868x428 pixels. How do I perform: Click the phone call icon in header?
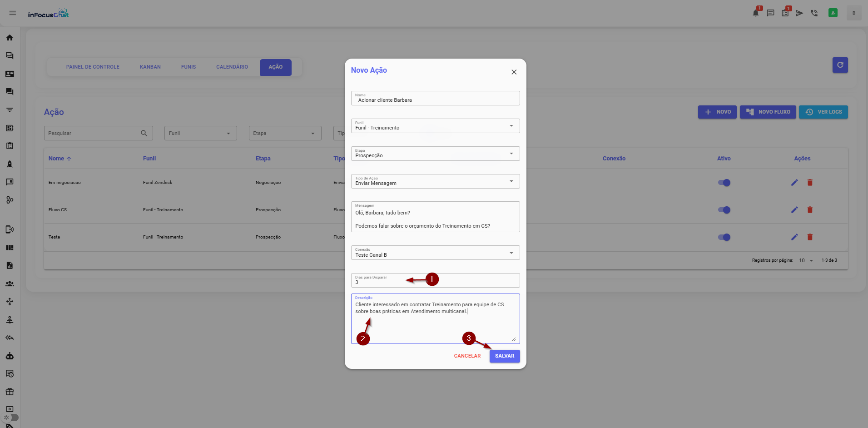pos(814,13)
